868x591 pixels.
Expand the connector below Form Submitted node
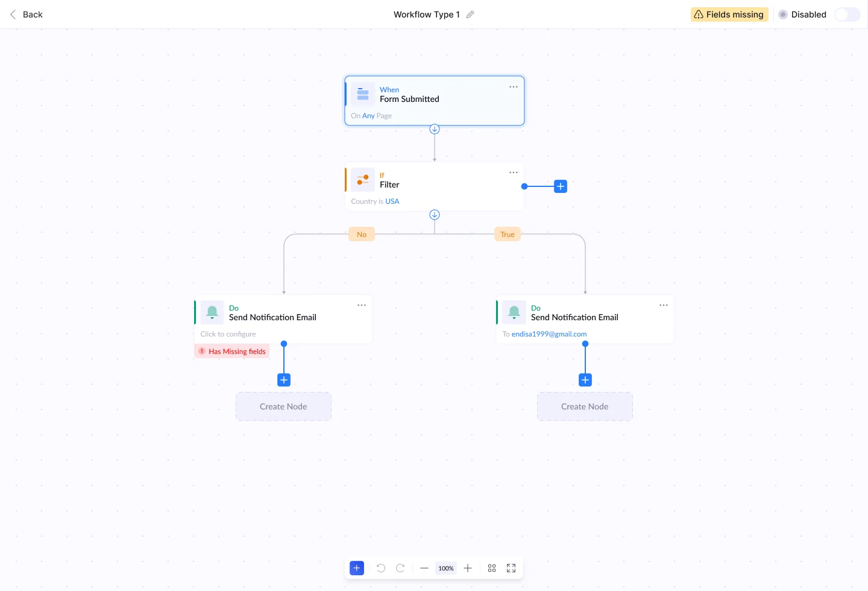click(435, 129)
